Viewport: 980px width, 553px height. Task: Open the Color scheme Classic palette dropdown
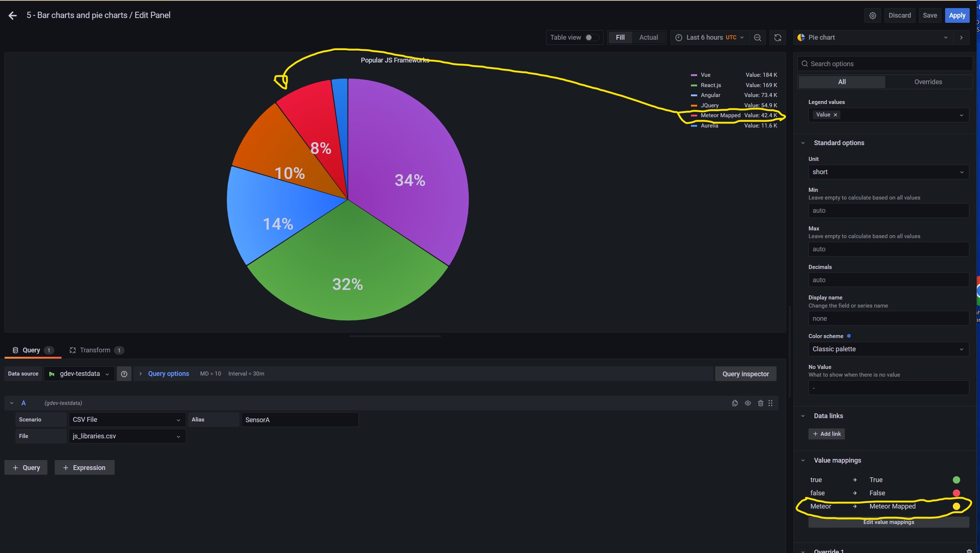click(x=888, y=349)
